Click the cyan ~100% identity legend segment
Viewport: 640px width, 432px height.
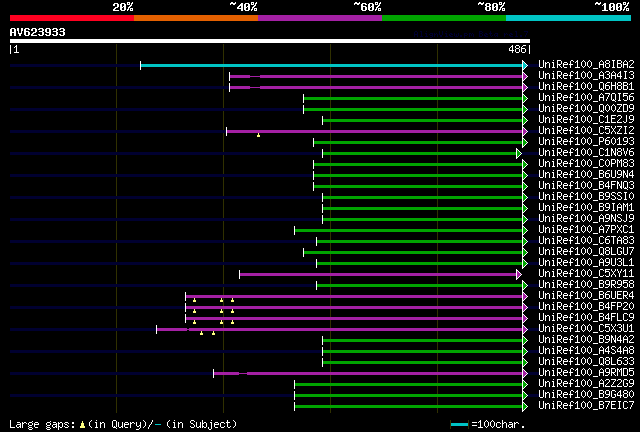[x=569, y=18]
